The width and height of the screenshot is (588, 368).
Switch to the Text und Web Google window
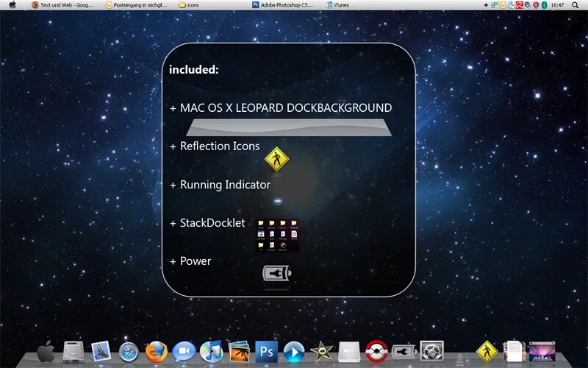click(x=62, y=5)
